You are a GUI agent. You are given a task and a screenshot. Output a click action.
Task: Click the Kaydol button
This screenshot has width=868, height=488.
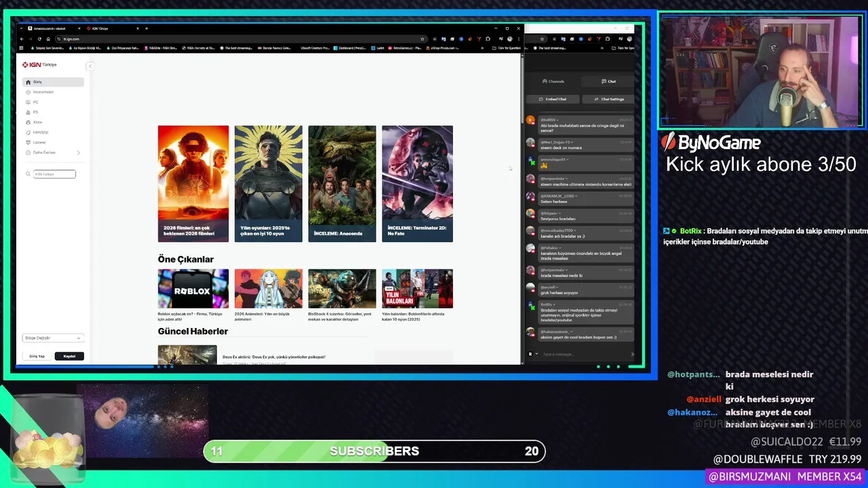click(x=69, y=357)
